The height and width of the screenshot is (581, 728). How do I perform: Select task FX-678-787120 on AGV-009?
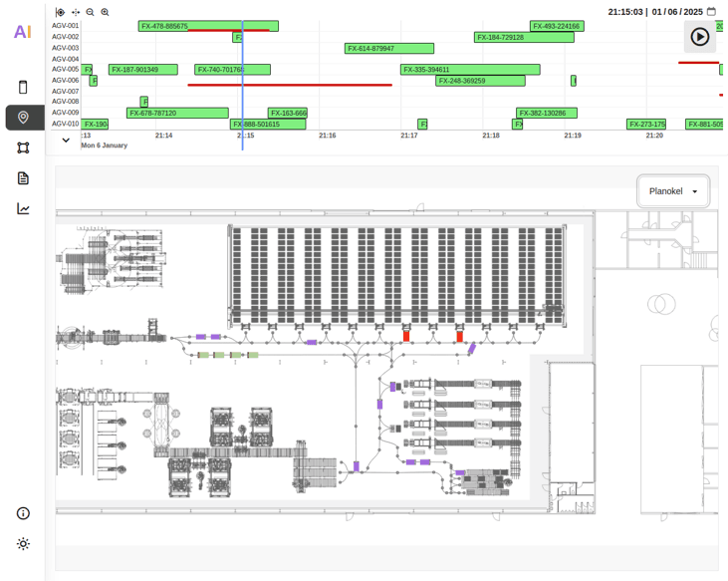pyautogui.click(x=177, y=113)
